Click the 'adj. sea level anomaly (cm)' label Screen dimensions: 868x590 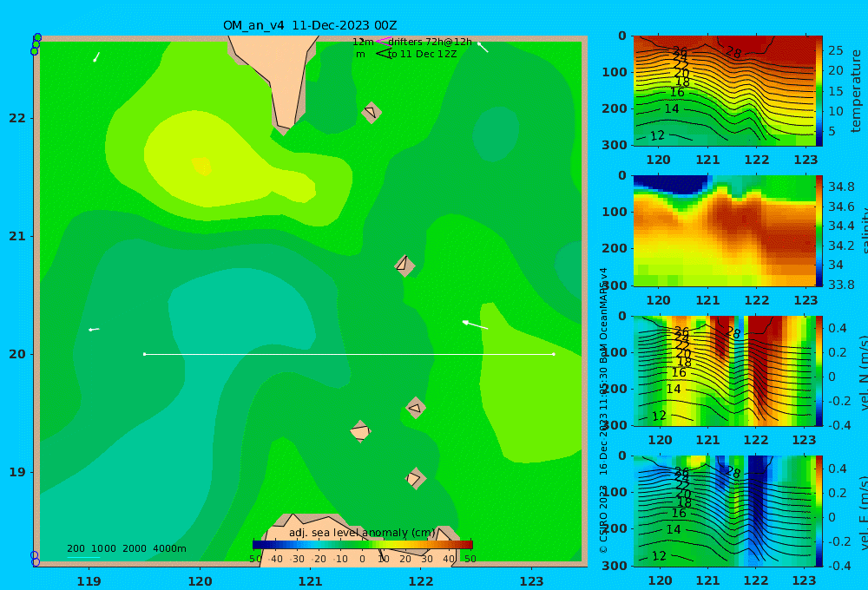pyautogui.click(x=362, y=533)
